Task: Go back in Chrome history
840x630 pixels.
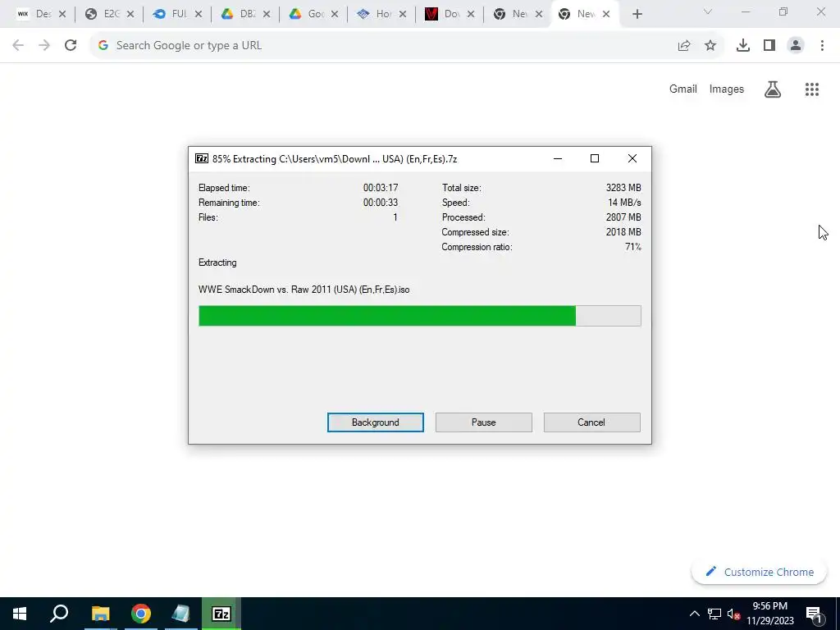Action: tap(18, 46)
